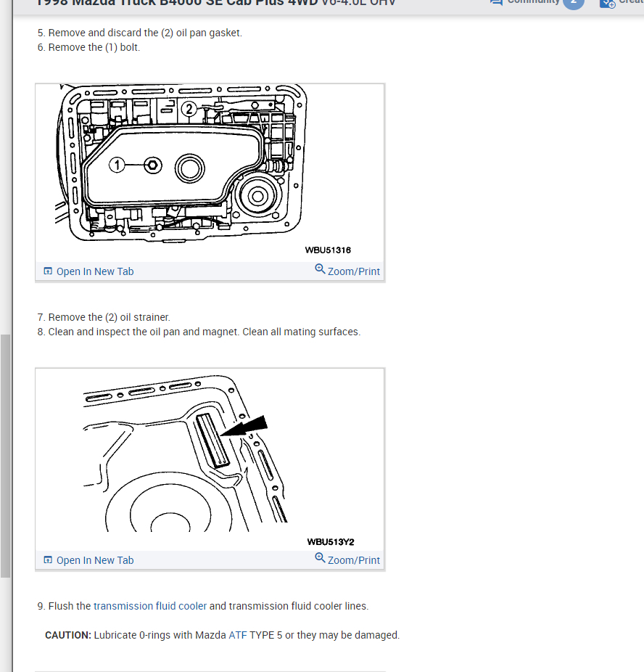This screenshot has height=672, width=644.
Task: Open Community comments icon in header
Action: (496, 2)
